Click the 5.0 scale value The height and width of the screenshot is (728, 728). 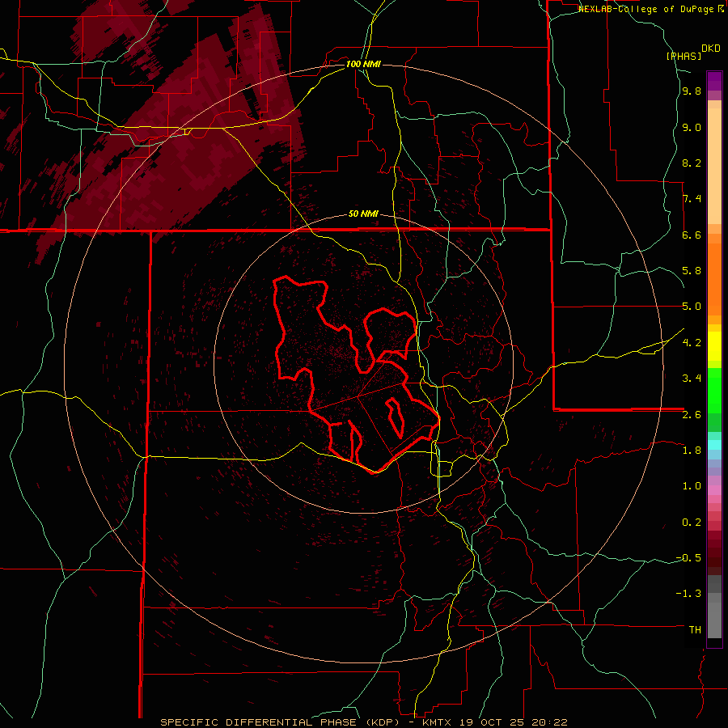[692, 307]
